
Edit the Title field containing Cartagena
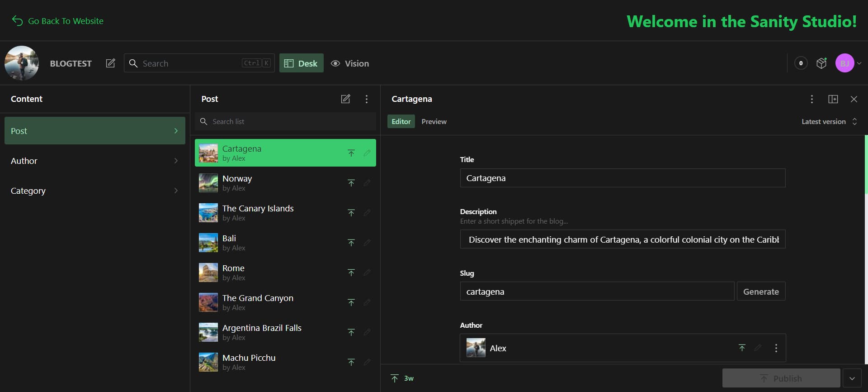623,178
